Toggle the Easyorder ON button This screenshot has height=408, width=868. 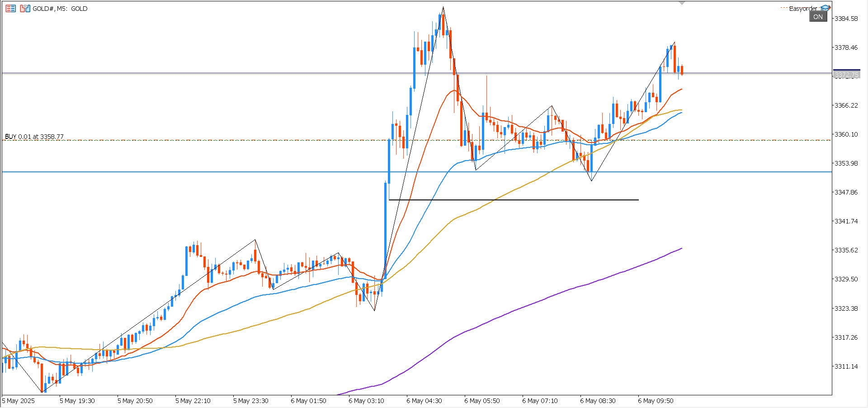coord(818,17)
